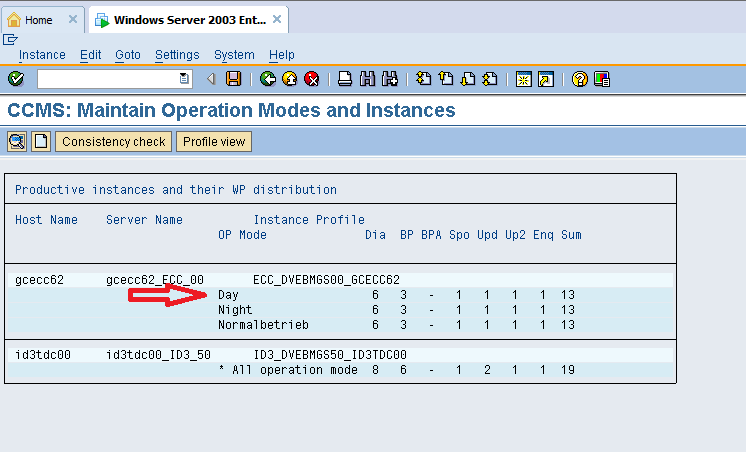746x452 pixels.
Task: Select the Day operation mode row
Action: tap(229, 295)
